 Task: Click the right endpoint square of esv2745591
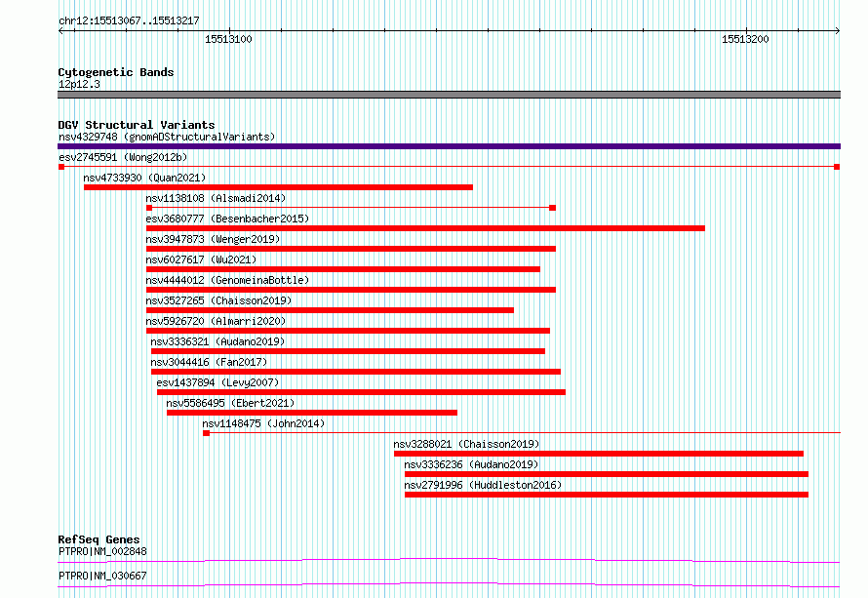tap(837, 167)
